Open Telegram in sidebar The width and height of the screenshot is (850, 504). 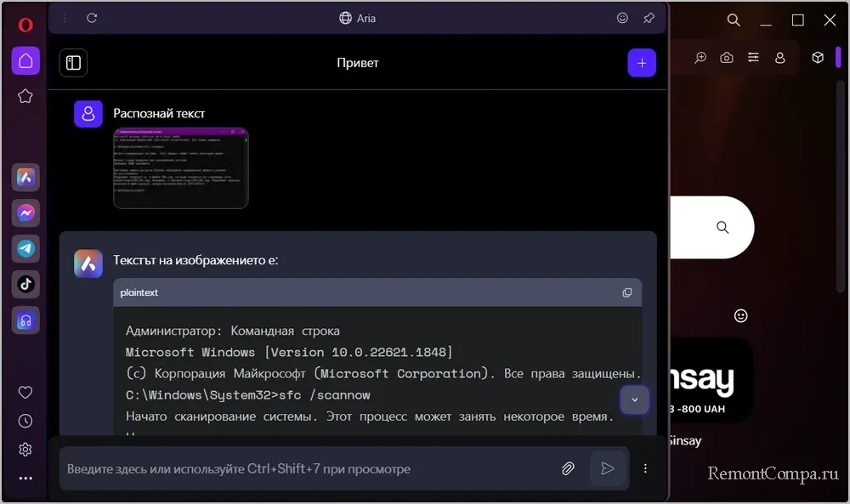[25, 248]
